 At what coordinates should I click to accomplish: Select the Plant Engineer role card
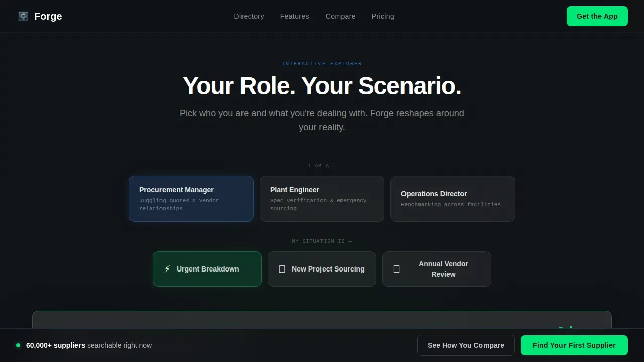click(322, 199)
